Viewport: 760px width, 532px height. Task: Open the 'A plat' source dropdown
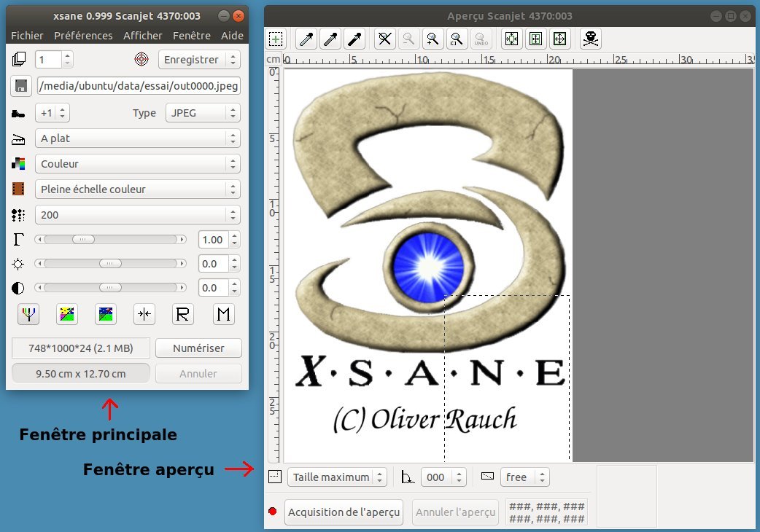pos(138,138)
